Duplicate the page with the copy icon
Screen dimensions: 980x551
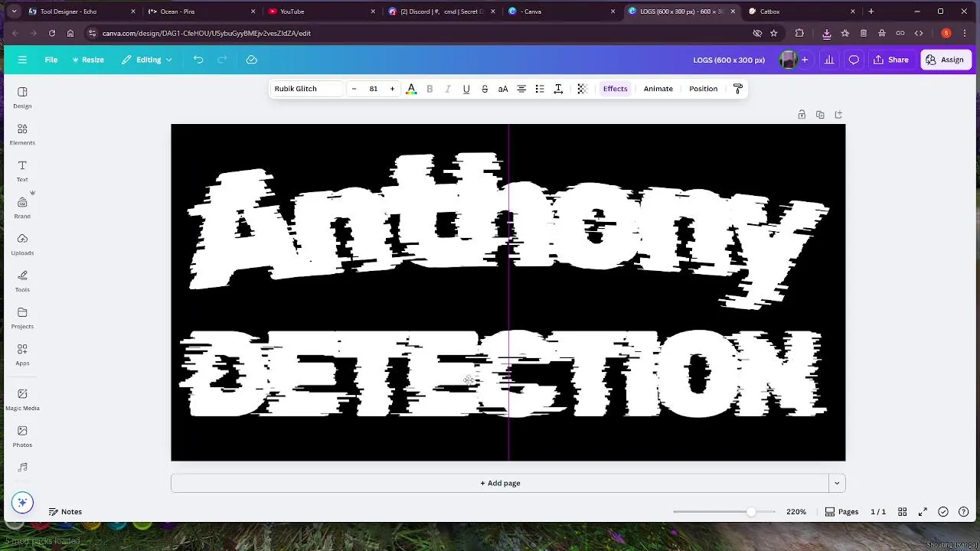tap(820, 115)
